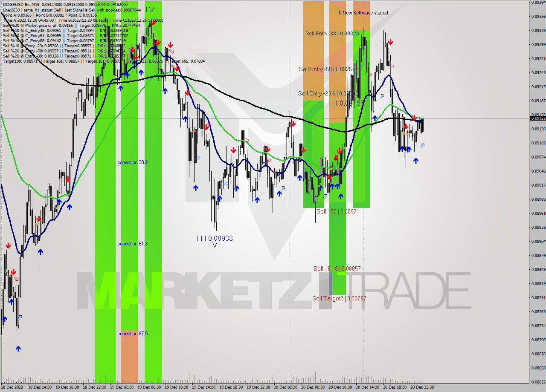Click the 'Sell Target2 | 0.08797' label
The height and width of the screenshot is (392, 546).
339,298
